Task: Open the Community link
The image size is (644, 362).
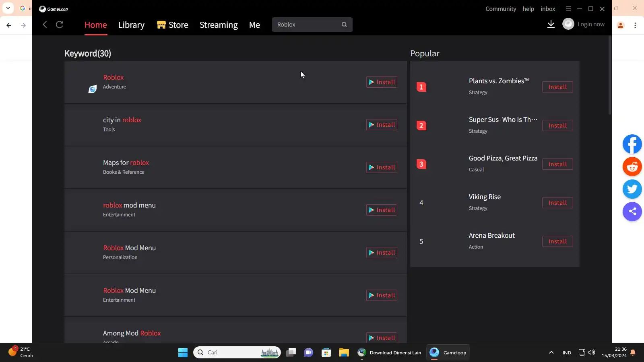Action: (501, 9)
